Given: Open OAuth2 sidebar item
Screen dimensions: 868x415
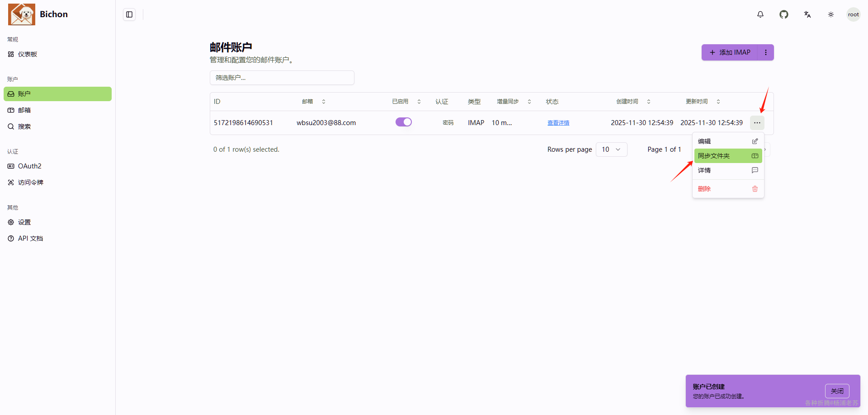Looking at the screenshot, I should point(57,166).
